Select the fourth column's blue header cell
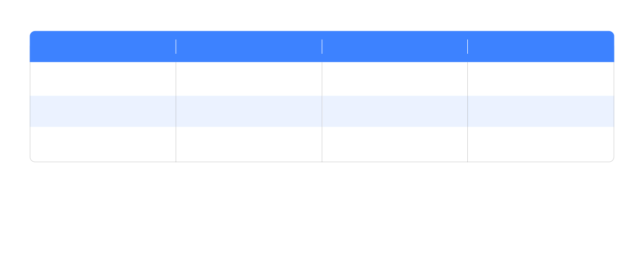644x255 pixels. 541,46
